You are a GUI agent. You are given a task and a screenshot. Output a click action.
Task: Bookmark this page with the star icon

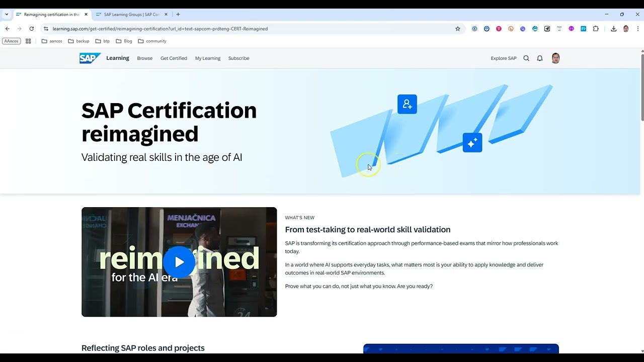[458, 29]
